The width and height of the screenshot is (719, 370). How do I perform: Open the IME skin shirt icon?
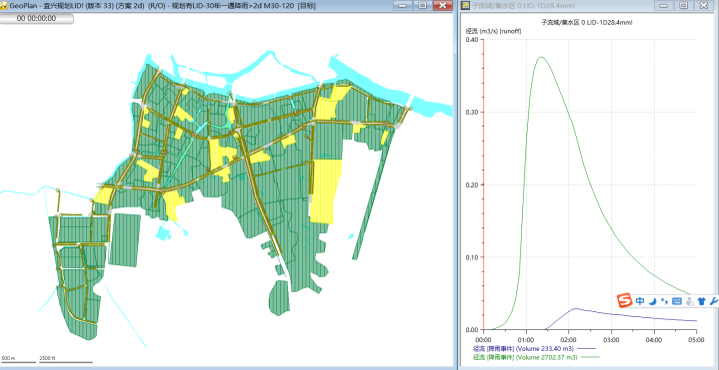click(x=701, y=301)
